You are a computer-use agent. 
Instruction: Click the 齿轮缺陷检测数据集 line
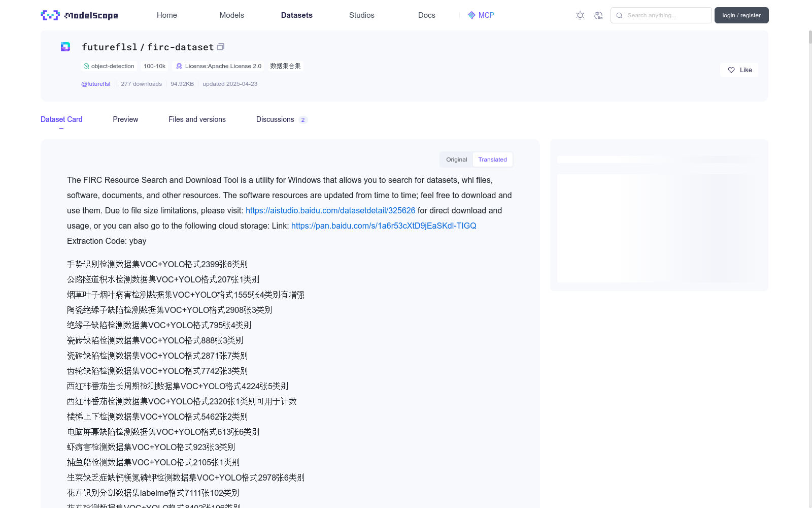point(157,371)
